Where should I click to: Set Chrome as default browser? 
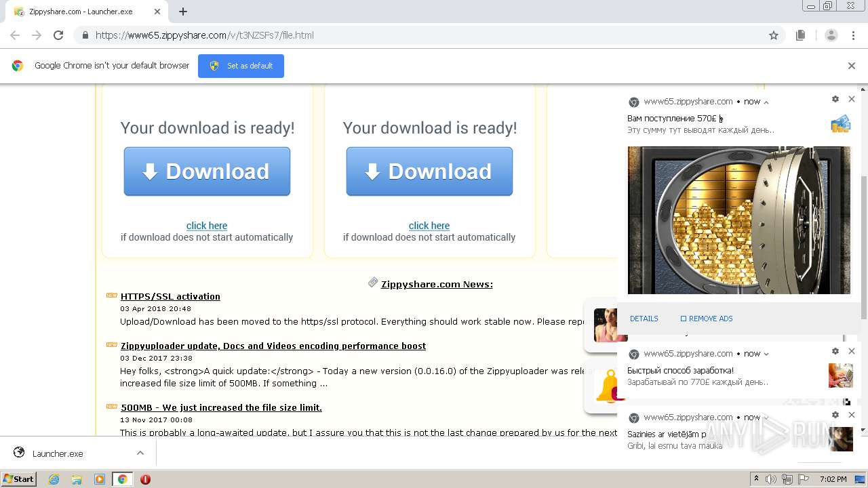[x=241, y=66]
